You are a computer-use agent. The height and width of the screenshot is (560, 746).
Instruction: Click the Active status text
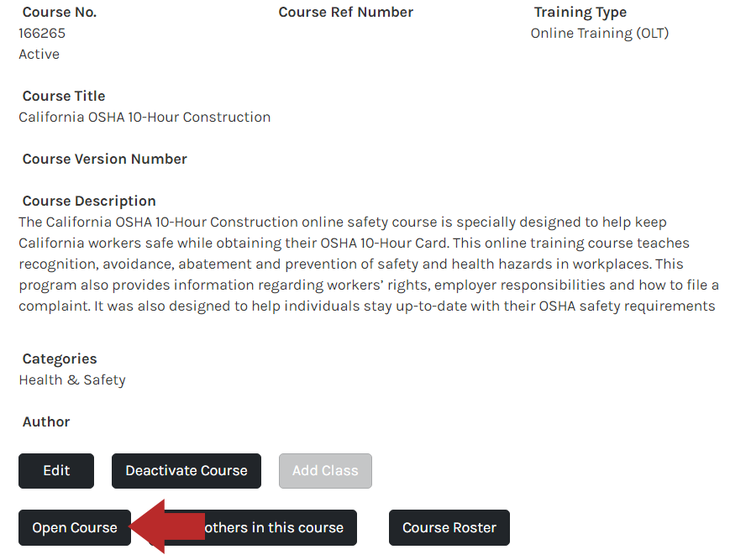[39, 55]
